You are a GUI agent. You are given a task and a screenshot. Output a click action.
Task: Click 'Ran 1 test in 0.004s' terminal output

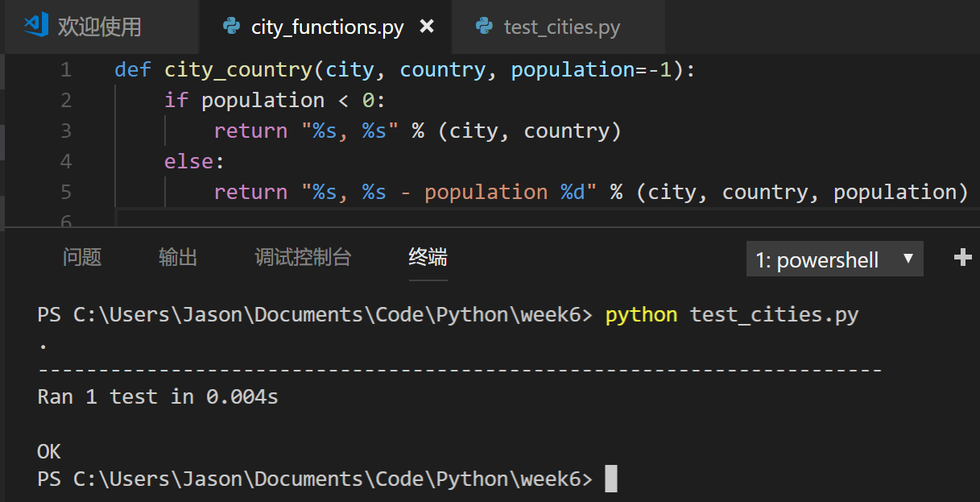point(158,396)
